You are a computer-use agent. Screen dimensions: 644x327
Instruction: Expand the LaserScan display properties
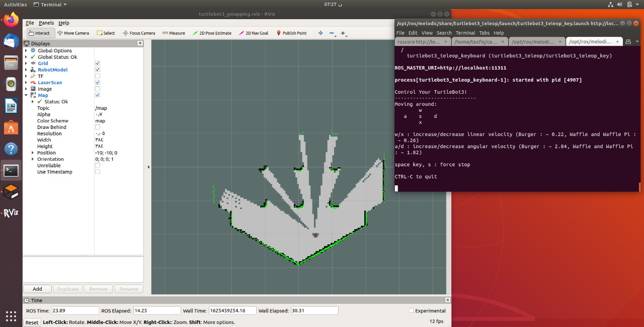coord(26,83)
